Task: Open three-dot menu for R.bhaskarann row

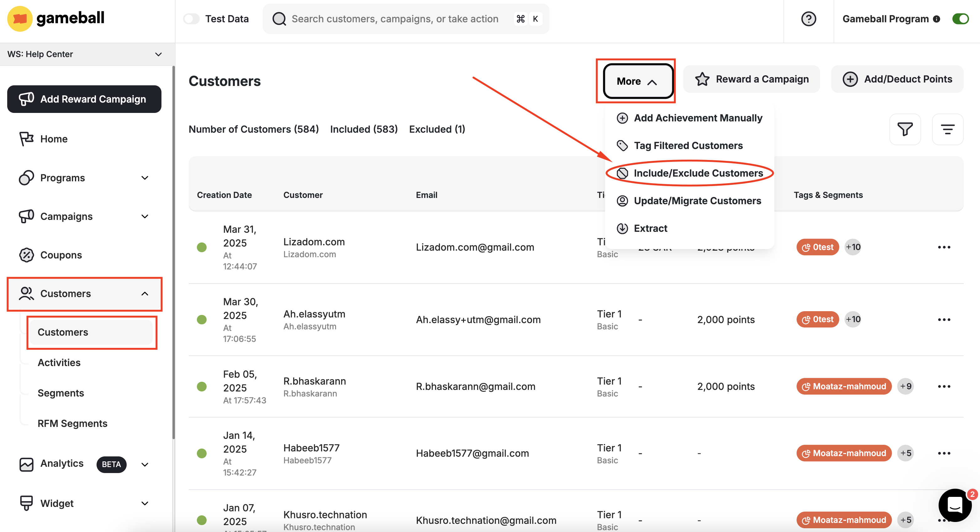Action: coord(944,387)
